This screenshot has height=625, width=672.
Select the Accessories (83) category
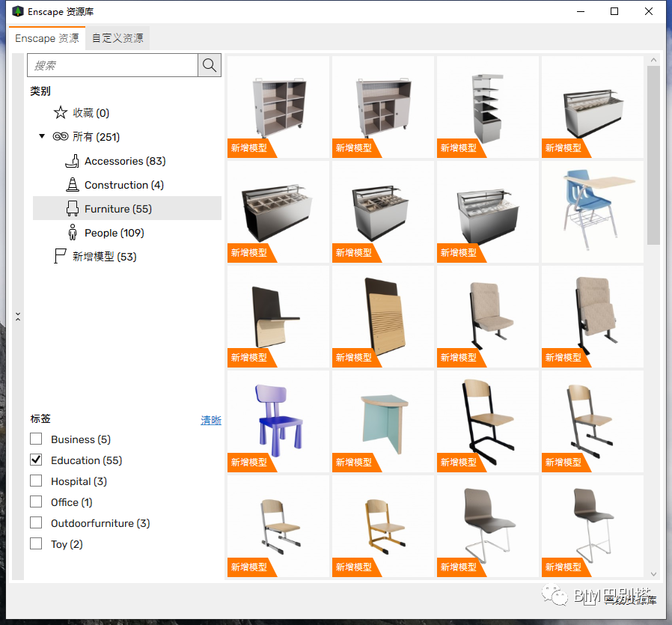(127, 161)
